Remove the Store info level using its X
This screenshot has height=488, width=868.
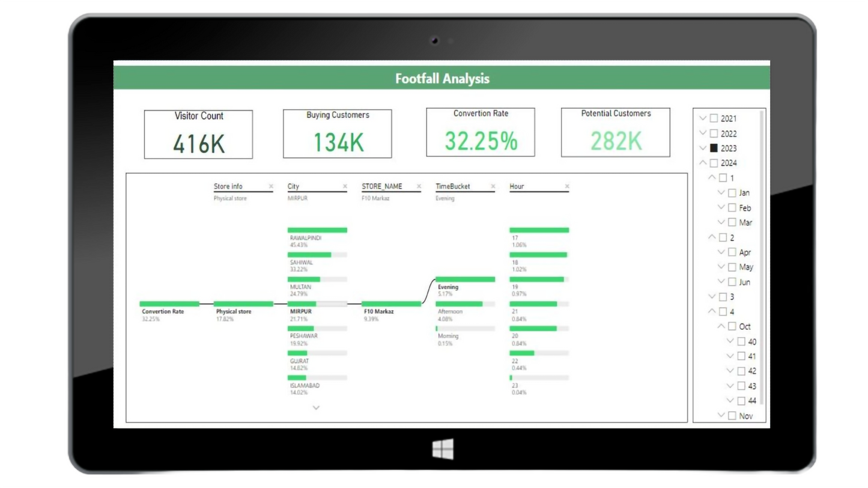271,186
